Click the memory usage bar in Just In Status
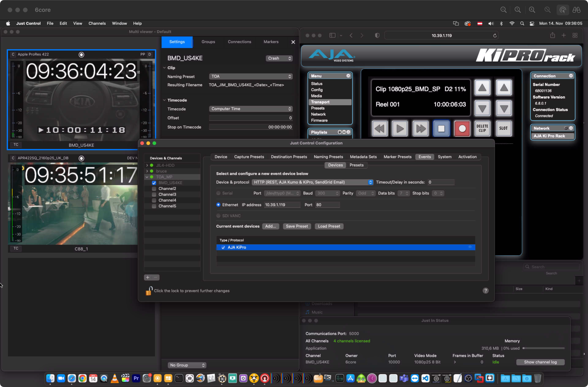The height and width of the screenshot is (387, 588). pyautogui.click(x=544, y=348)
